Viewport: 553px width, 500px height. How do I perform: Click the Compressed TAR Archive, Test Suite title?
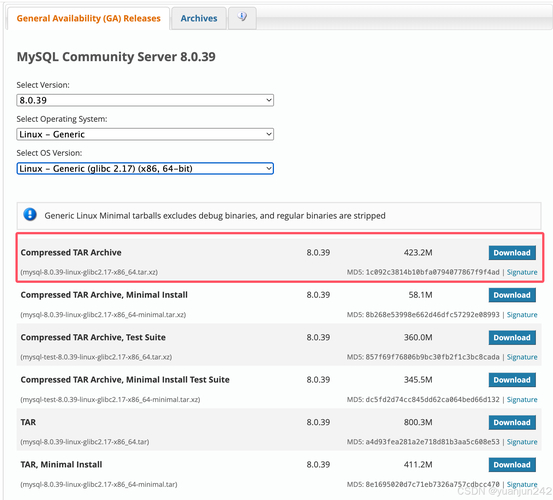click(93, 337)
